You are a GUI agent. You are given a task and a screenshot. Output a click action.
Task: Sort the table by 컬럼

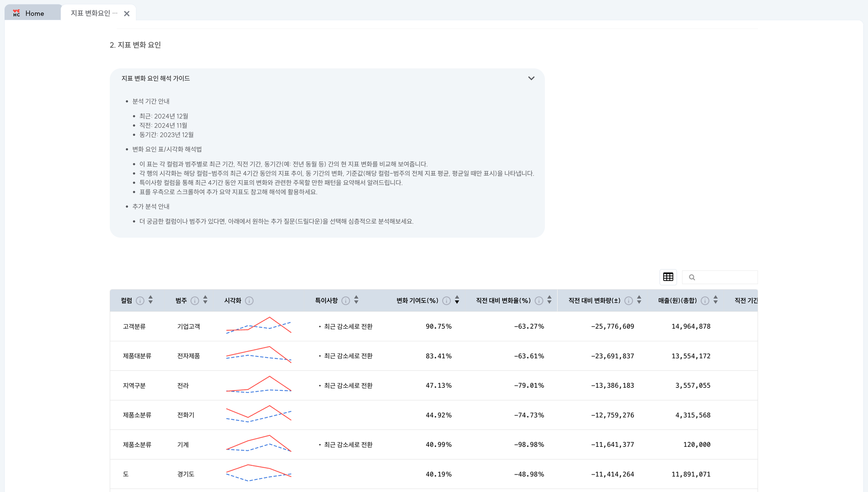(151, 300)
